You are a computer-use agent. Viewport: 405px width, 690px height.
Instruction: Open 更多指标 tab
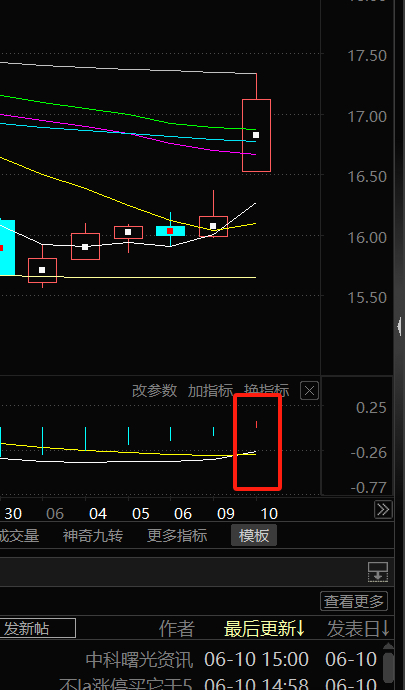tap(177, 536)
